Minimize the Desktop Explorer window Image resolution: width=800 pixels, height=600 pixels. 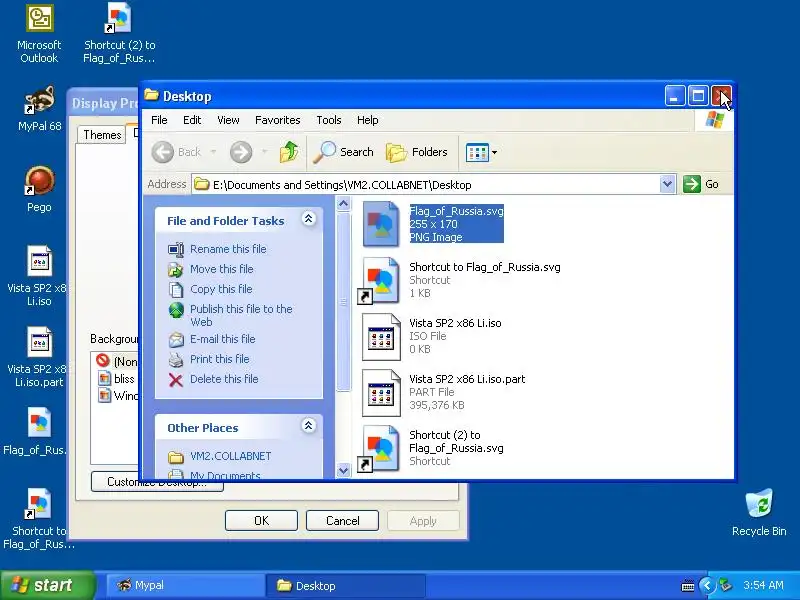(x=674, y=96)
